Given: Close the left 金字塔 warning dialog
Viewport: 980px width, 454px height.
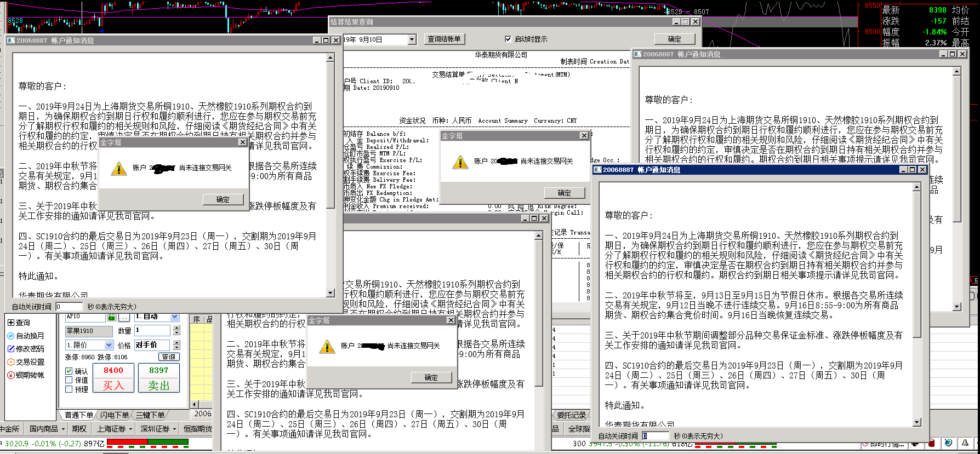Looking at the screenshot, I should (x=243, y=142).
